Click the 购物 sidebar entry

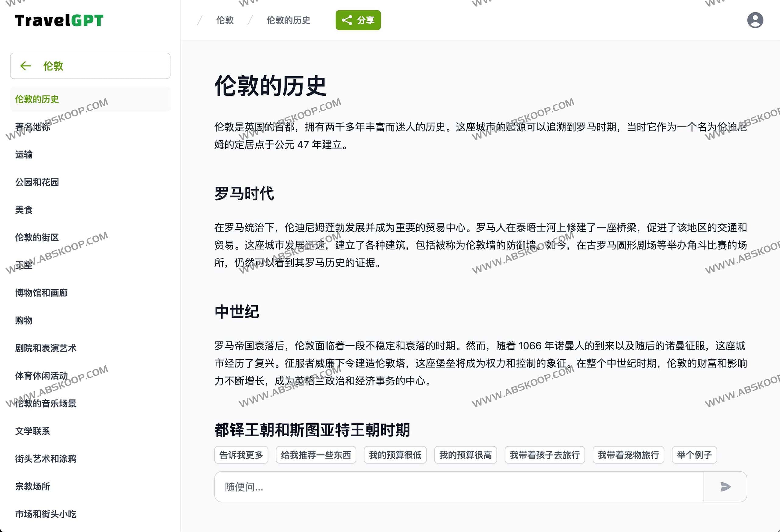point(24,320)
